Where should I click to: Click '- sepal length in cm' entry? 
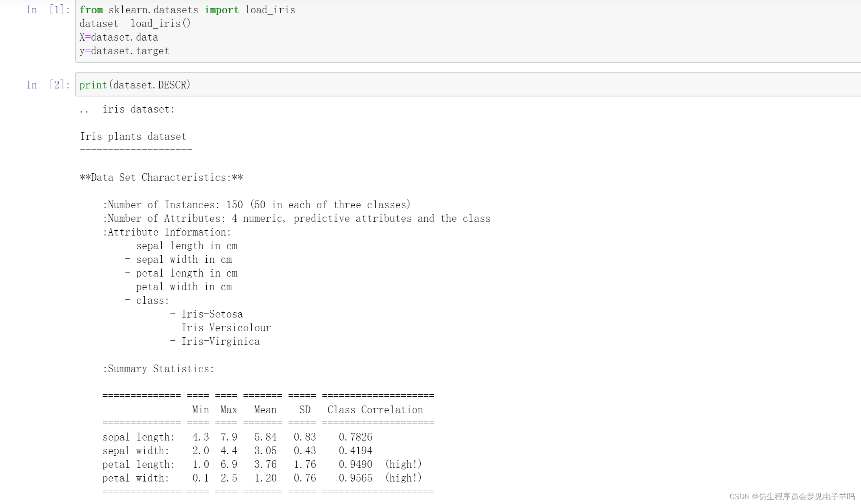(181, 246)
